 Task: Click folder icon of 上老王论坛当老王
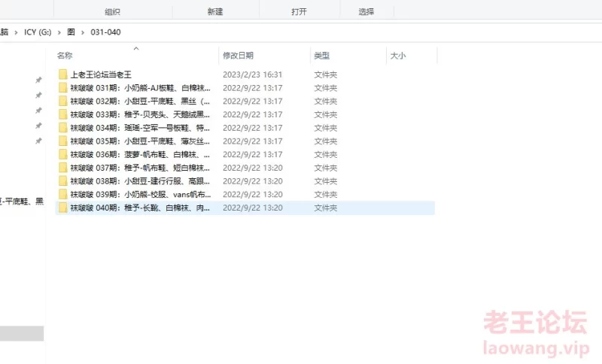click(63, 74)
